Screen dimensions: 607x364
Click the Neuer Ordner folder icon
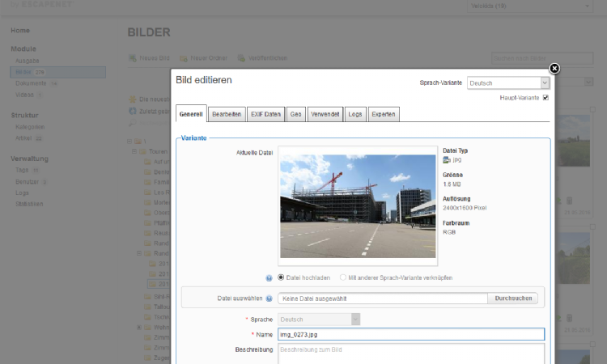(x=184, y=58)
